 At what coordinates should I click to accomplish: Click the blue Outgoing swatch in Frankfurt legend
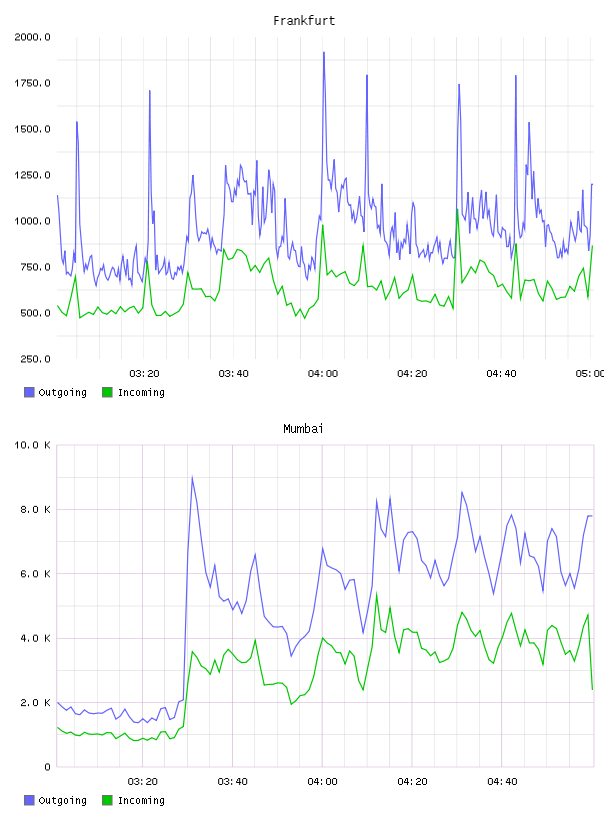[x=29, y=392]
